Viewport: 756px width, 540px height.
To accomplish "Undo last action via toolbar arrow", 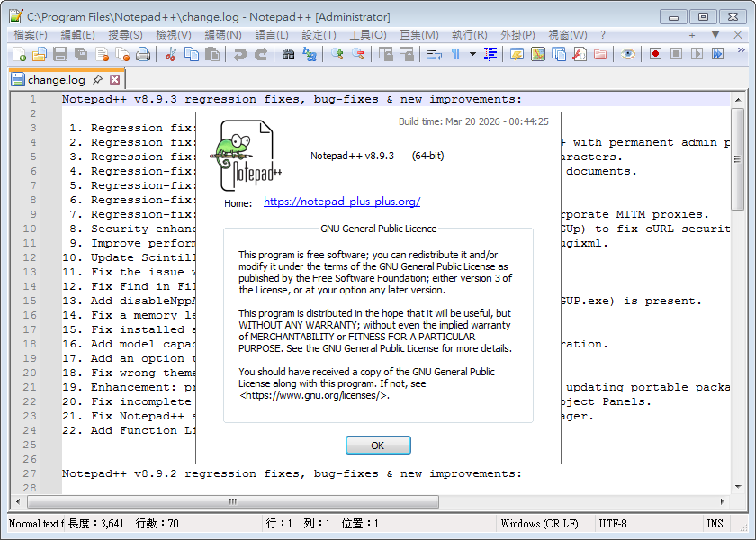I will pyautogui.click(x=239, y=54).
